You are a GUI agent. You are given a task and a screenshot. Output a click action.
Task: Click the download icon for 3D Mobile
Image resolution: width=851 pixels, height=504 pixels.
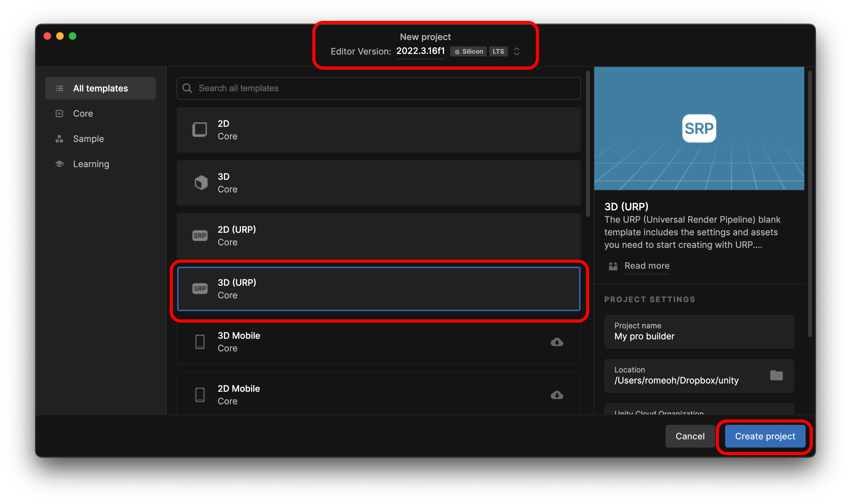tap(557, 342)
